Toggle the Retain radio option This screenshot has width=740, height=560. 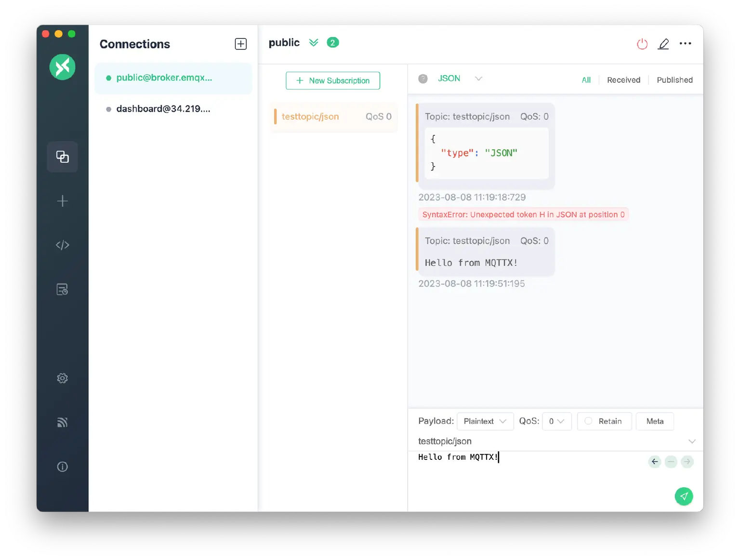588,421
